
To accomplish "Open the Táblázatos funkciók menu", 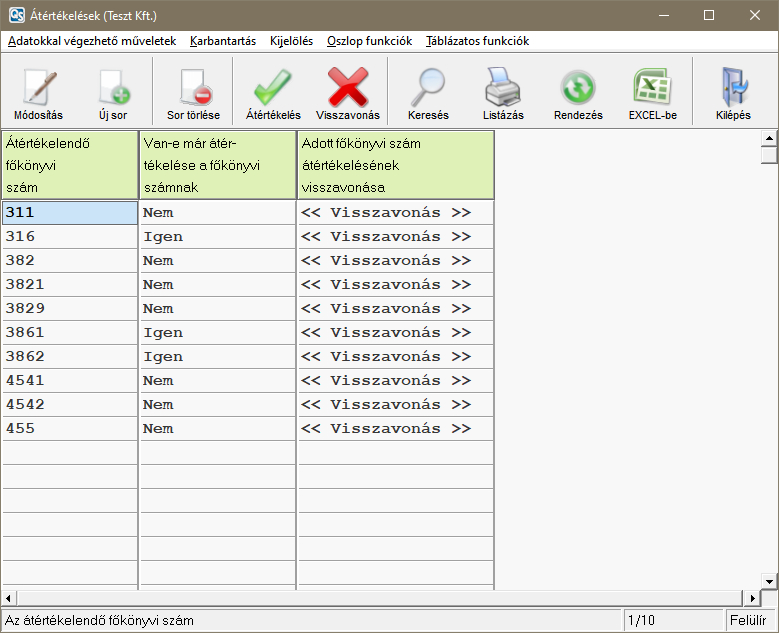I will 477,41.
